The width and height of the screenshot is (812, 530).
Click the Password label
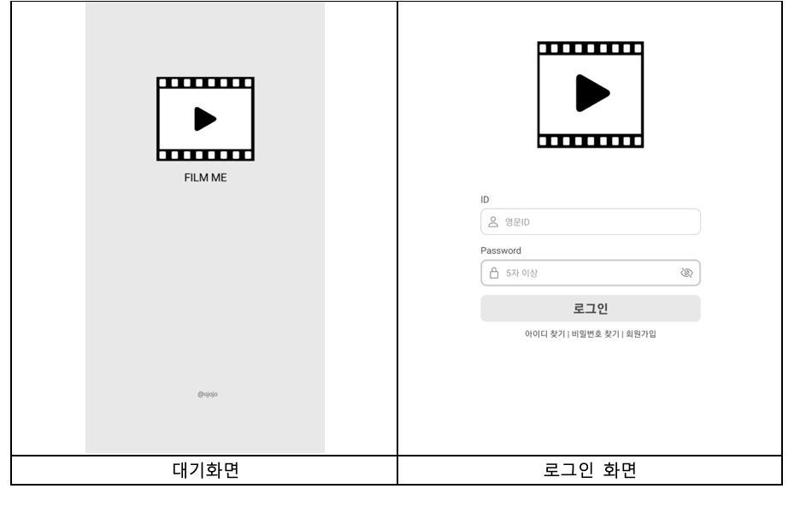click(x=501, y=250)
